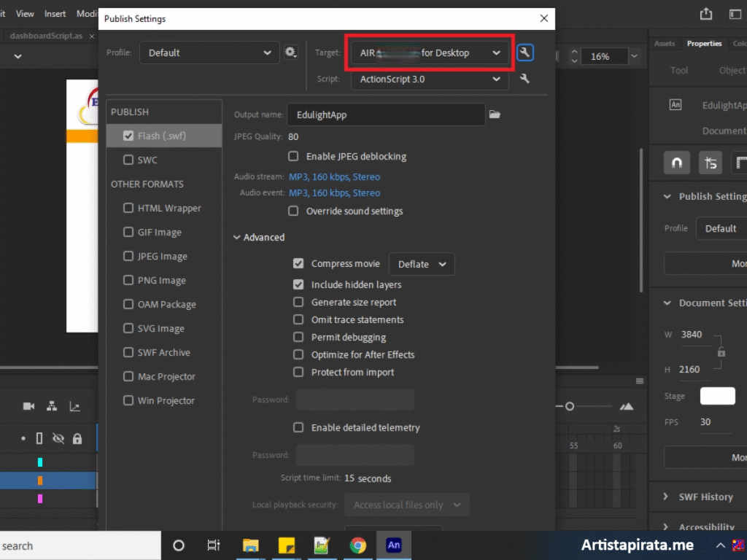Lock all layers with the padlock icon
This screenshot has height=560, width=747.
pyautogui.click(x=77, y=438)
